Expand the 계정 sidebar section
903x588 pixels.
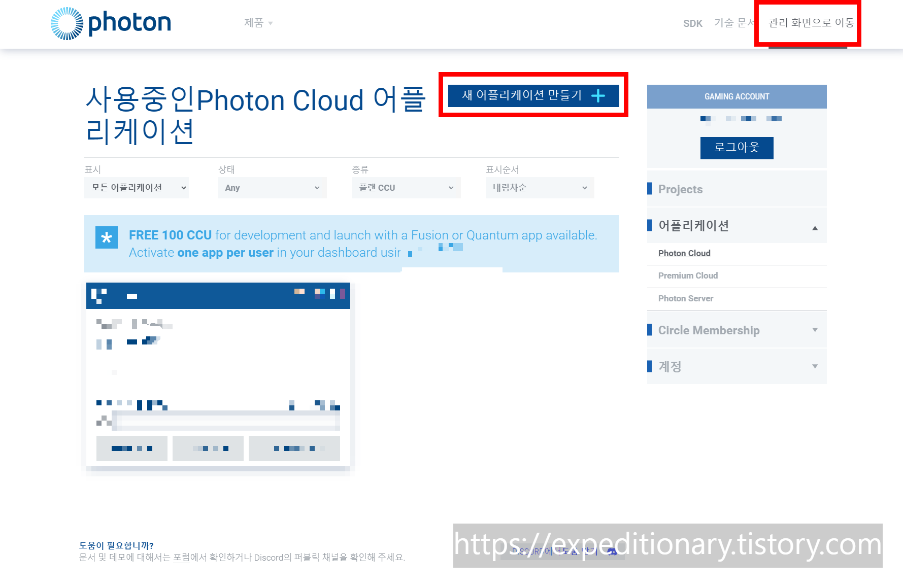click(x=815, y=366)
